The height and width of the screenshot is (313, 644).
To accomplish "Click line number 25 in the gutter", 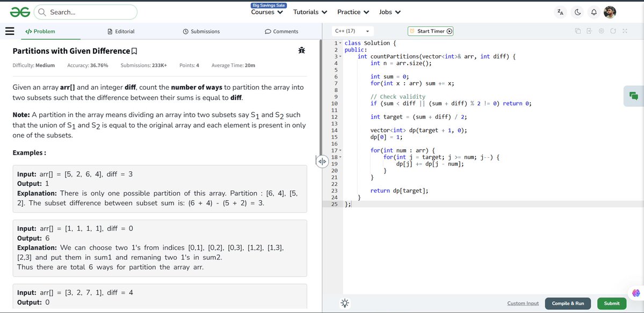I will pos(334,204).
